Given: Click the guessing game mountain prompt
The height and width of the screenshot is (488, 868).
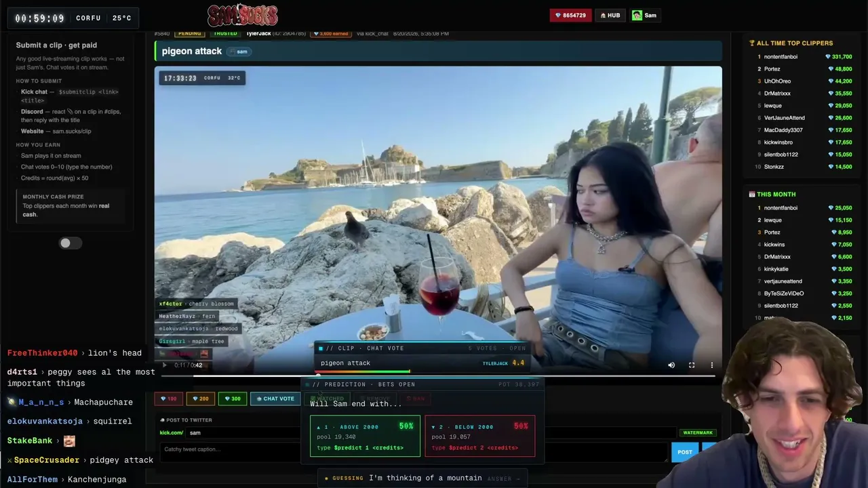Looking at the screenshot, I should pyautogui.click(x=425, y=479).
